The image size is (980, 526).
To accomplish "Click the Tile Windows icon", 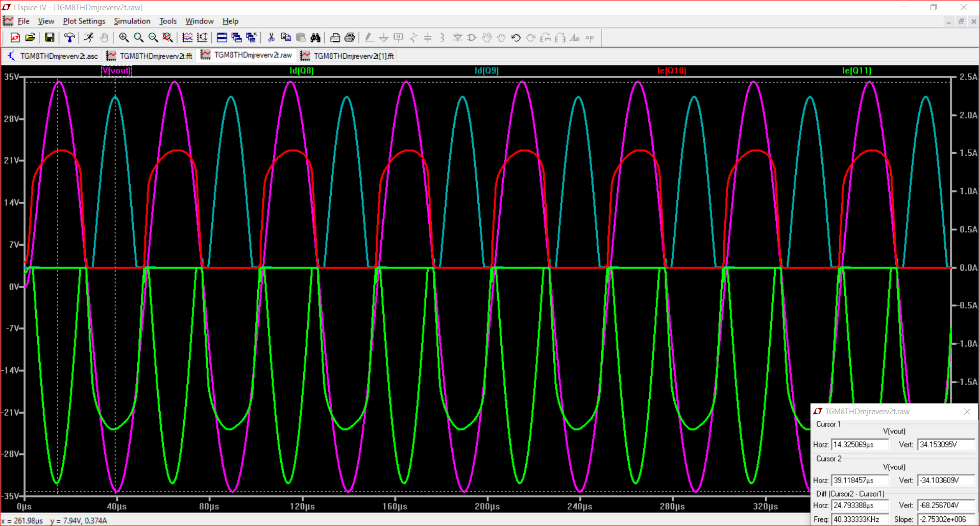I will (222, 38).
